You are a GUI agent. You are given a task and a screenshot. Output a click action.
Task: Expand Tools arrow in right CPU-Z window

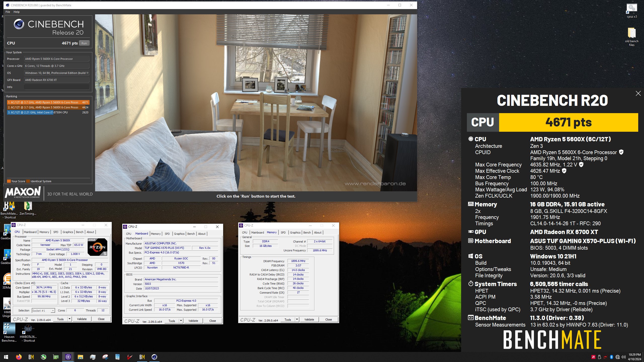(297, 320)
